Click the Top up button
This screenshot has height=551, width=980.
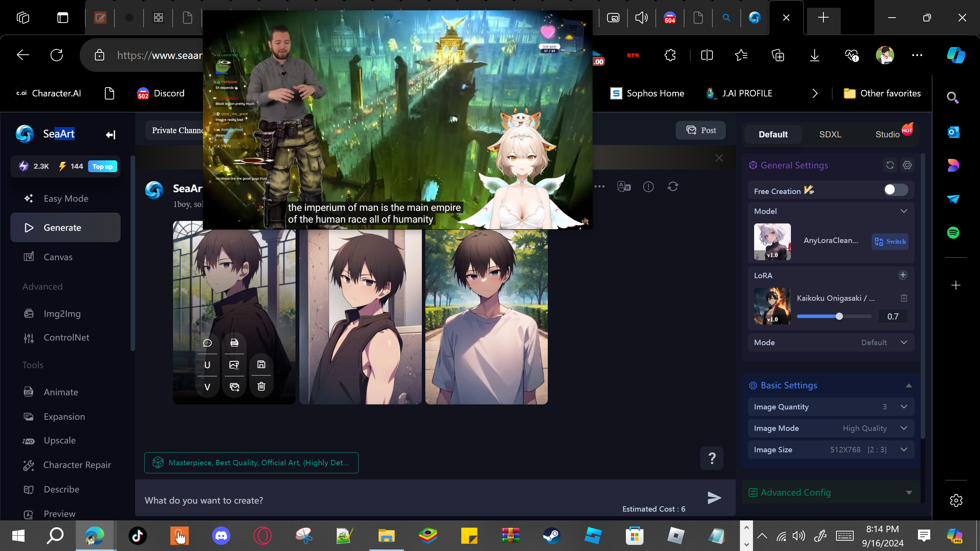103,166
